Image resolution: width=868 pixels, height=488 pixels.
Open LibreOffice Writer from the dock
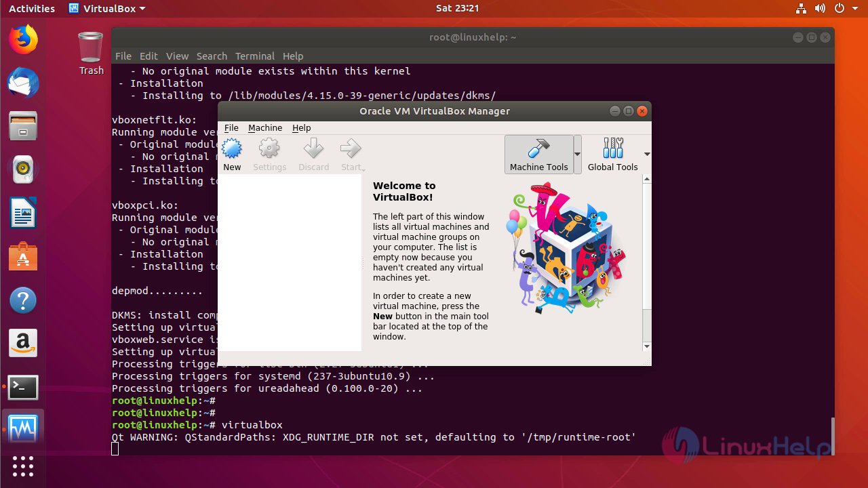point(23,213)
